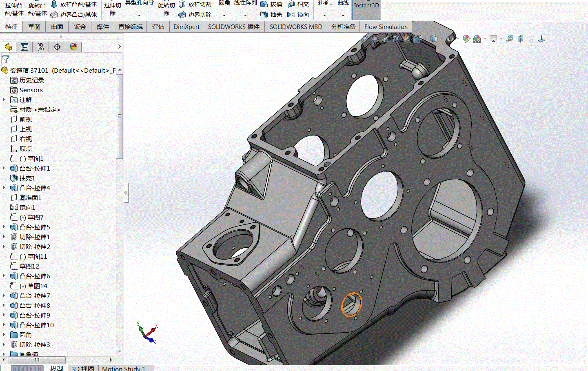
Task: Click the Edit Appearance icon in view toolbar
Action: [x=466, y=39]
